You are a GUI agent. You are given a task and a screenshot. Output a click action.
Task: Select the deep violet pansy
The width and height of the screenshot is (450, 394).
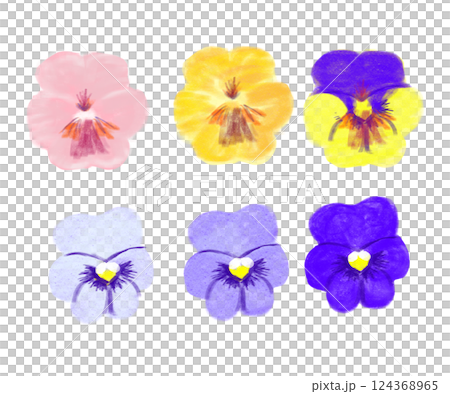point(357,255)
